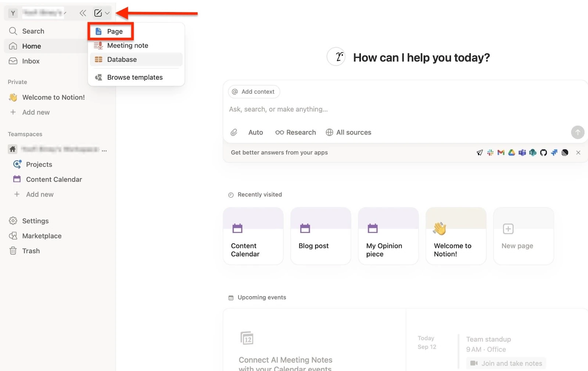Click the Recently visited heading

tap(259, 195)
